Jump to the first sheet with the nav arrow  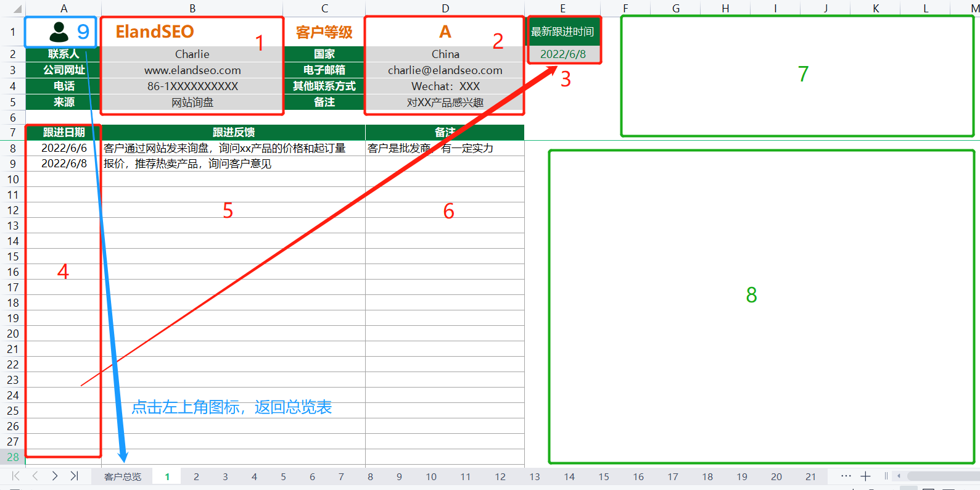pyautogui.click(x=16, y=476)
